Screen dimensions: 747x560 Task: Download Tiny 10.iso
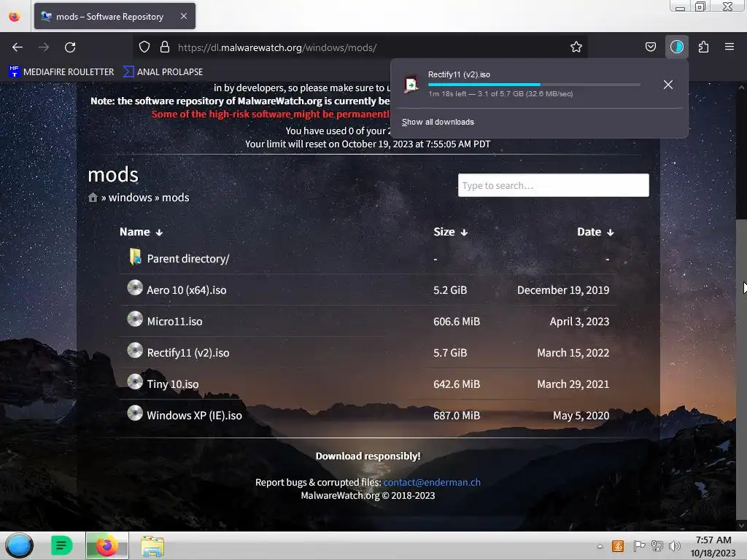tap(172, 384)
